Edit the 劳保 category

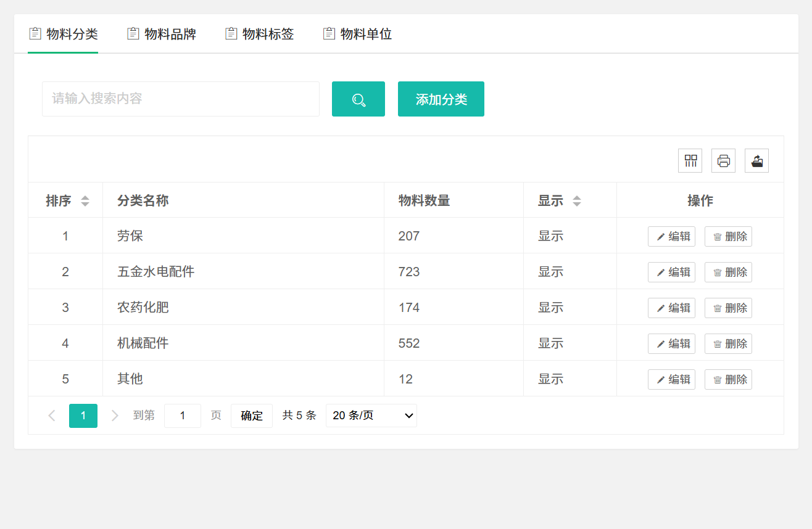coord(671,236)
